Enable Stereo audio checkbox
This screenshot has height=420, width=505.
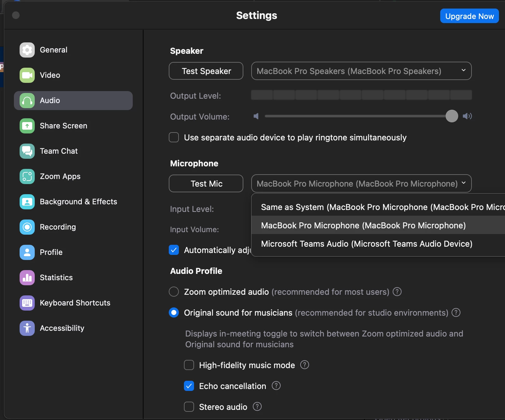189,407
